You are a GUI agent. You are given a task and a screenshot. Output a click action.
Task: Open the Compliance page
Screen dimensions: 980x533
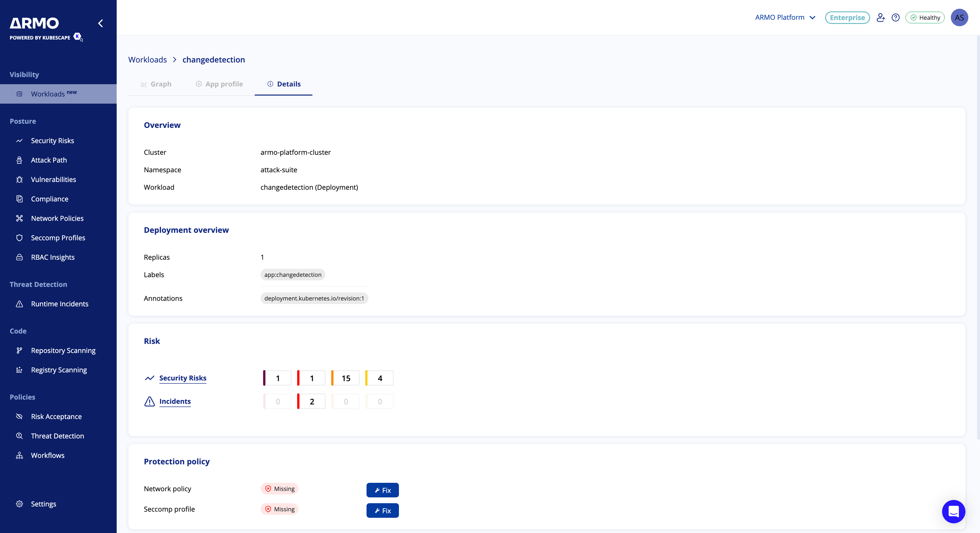pos(50,199)
